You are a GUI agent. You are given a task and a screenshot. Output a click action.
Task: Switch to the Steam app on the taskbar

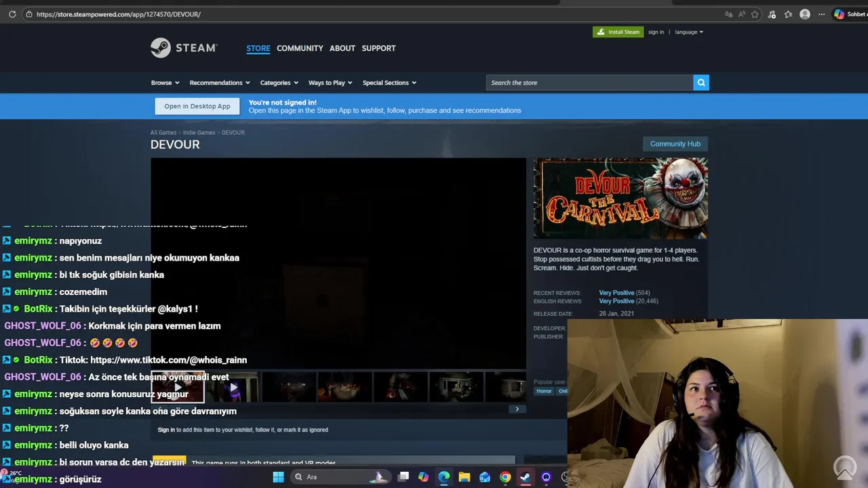click(526, 477)
